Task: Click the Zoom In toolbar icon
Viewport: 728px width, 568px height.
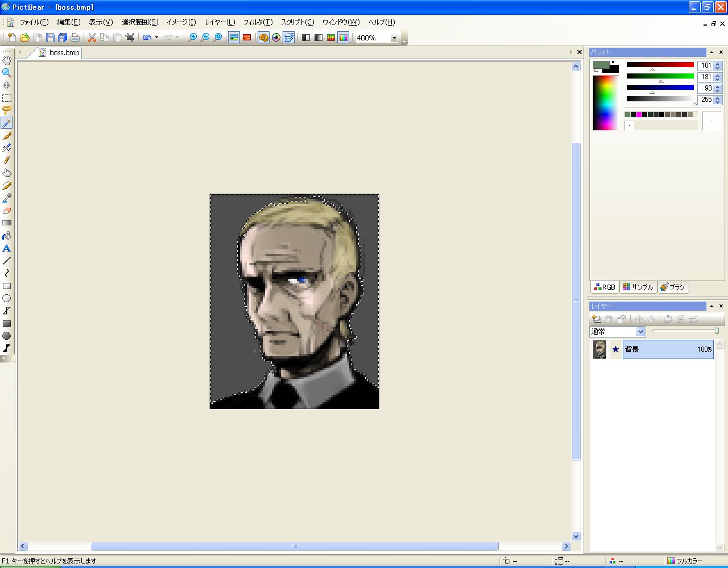Action: [x=193, y=38]
